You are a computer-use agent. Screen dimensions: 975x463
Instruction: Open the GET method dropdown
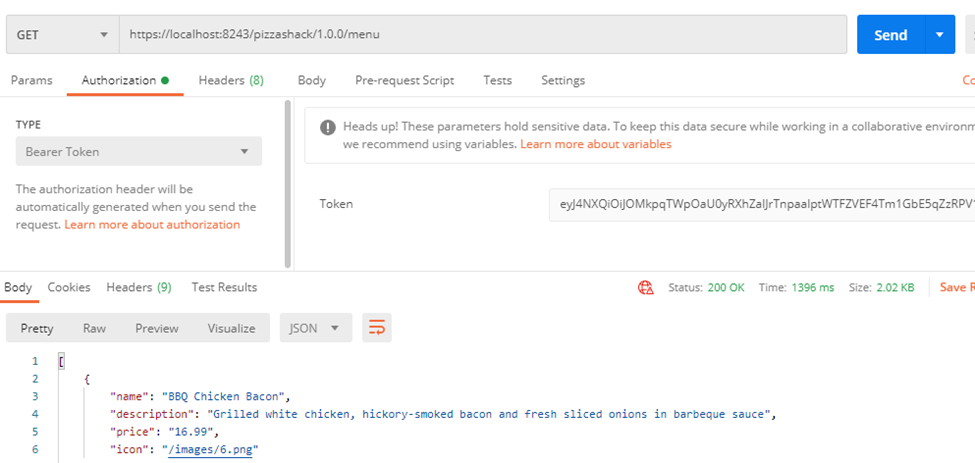tap(62, 35)
